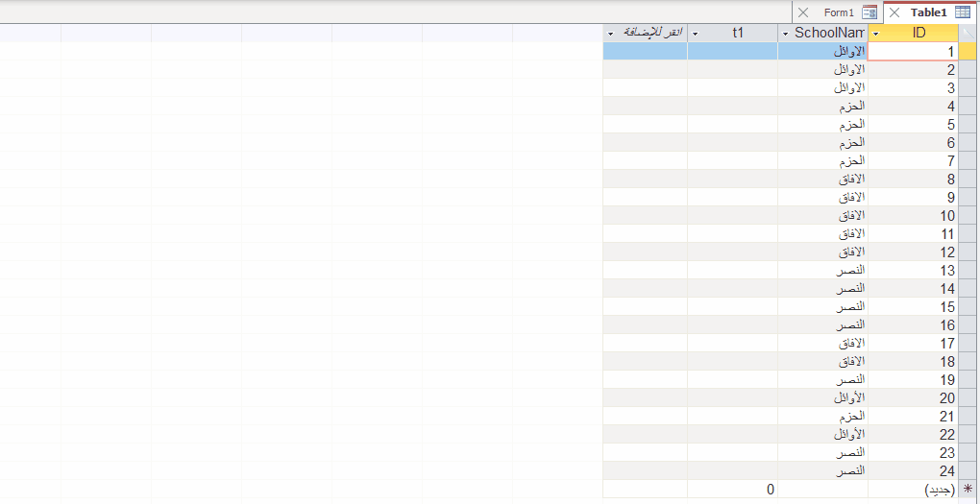Click the t1 cell in the new row
This screenshot has width=980, height=504.
[732, 490]
